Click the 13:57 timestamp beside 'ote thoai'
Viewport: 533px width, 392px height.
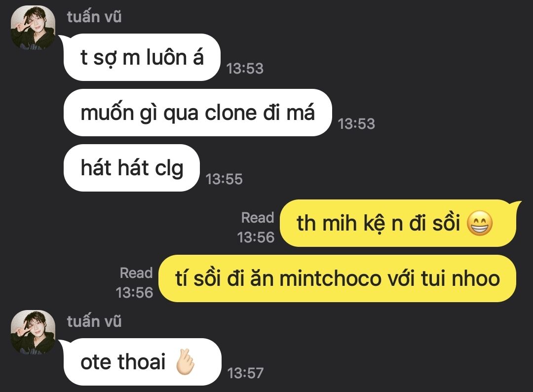click(245, 373)
